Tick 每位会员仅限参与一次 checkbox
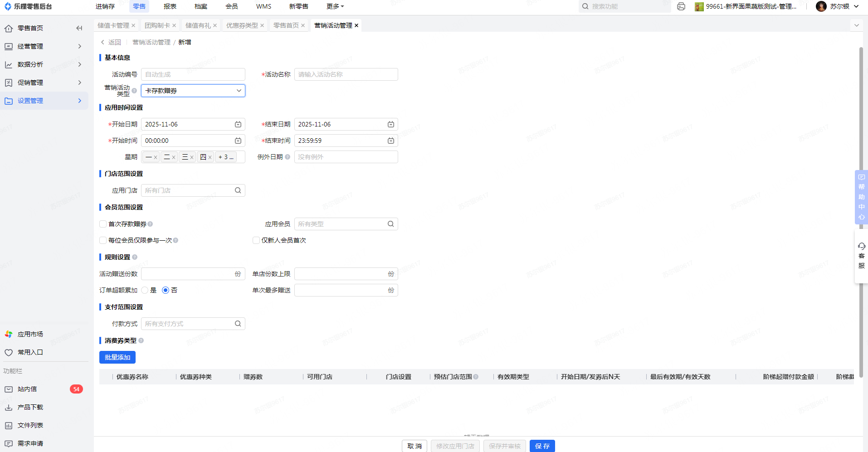 [x=103, y=240]
